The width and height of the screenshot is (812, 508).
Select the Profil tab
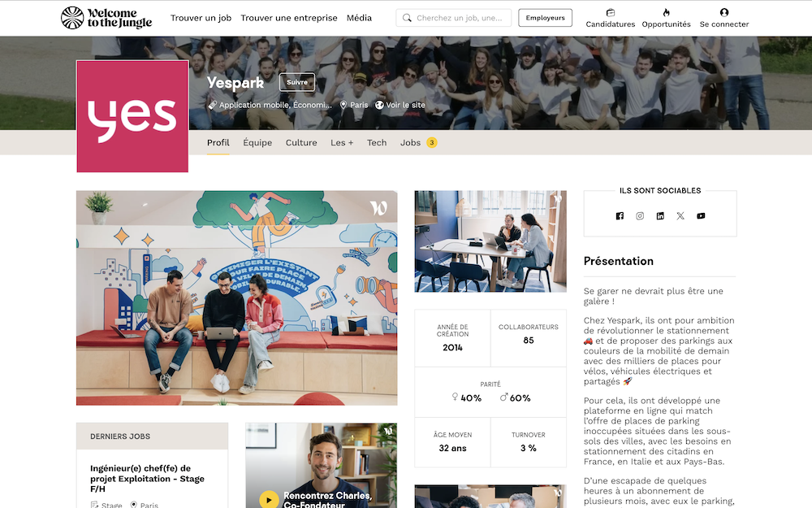[218, 142]
